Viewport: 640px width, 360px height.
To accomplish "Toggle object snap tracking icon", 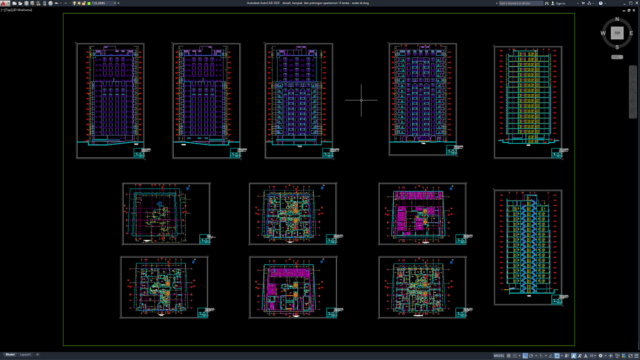I will 550,356.
